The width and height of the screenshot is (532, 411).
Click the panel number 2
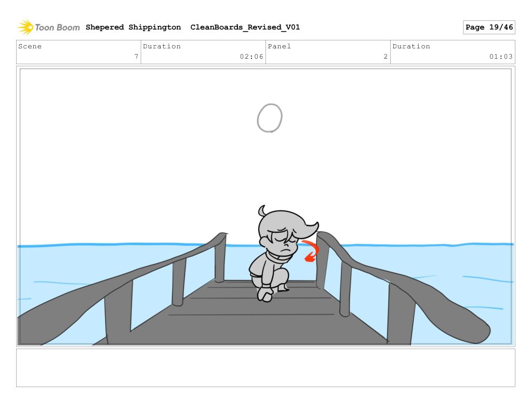click(385, 57)
